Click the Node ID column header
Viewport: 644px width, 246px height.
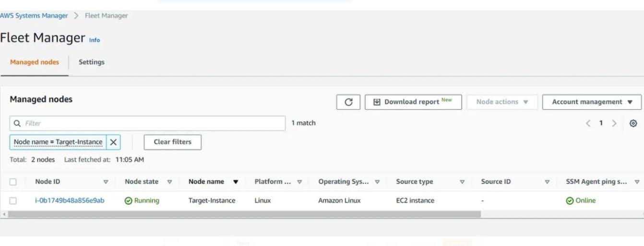click(48, 182)
